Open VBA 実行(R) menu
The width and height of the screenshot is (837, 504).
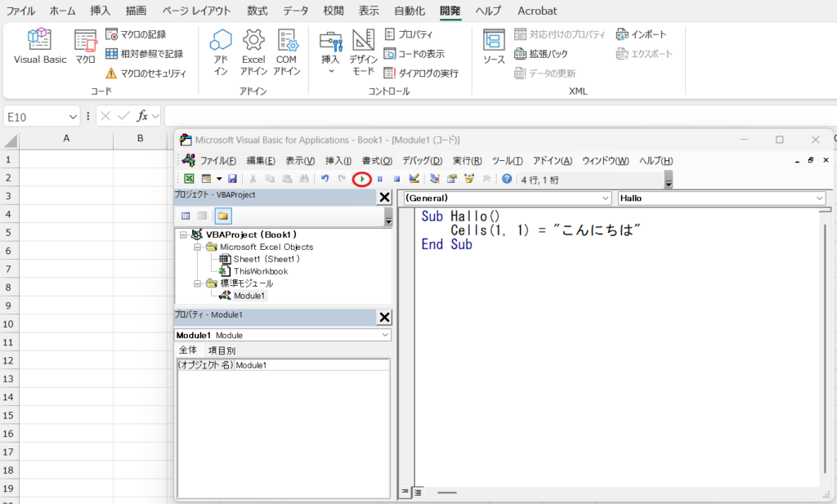coord(467,161)
